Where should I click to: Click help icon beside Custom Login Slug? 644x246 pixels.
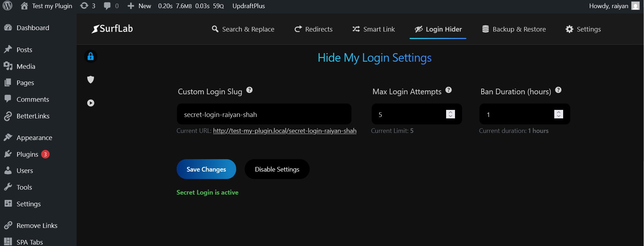pyautogui.click(x=249, y=90)
